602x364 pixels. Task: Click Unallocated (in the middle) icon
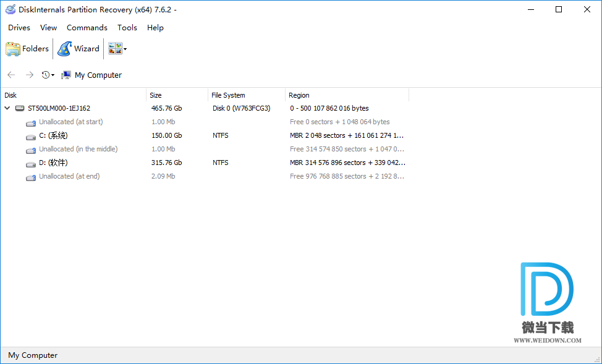(31, 150)
